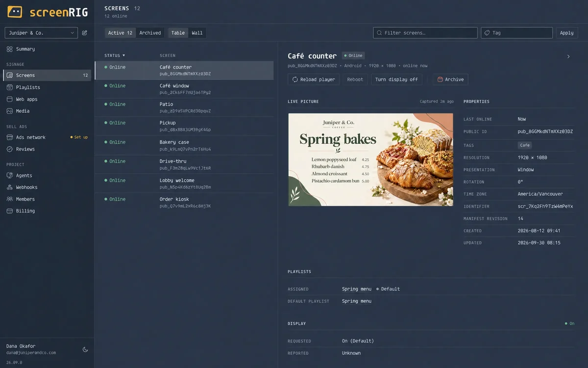
Task: Click the Online status badge in header
Action: tap(353, 56)
